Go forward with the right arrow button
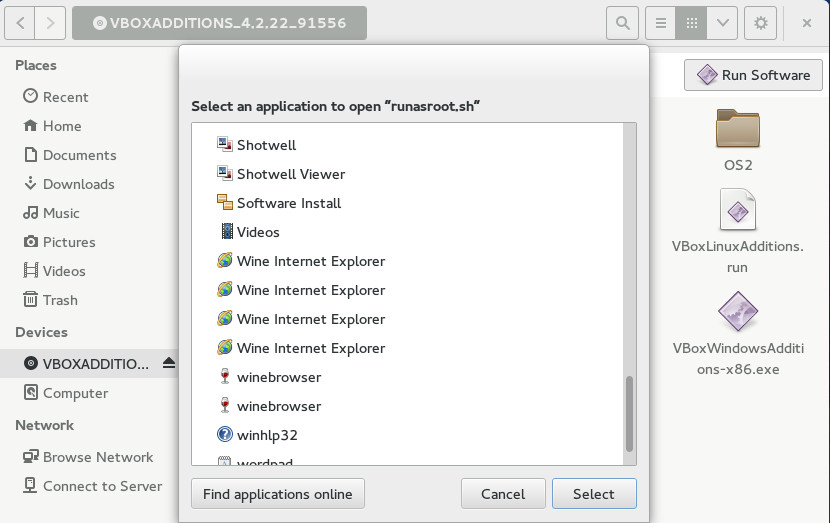The height and width of the screenshot is (523, 830). pos(50,23)
